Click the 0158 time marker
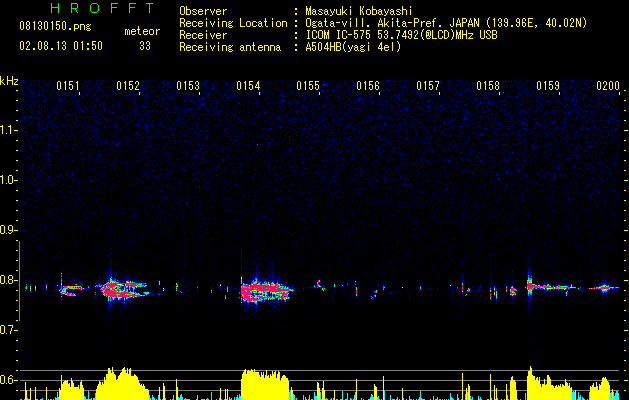The image size is (629, 400). click(488, 86)
